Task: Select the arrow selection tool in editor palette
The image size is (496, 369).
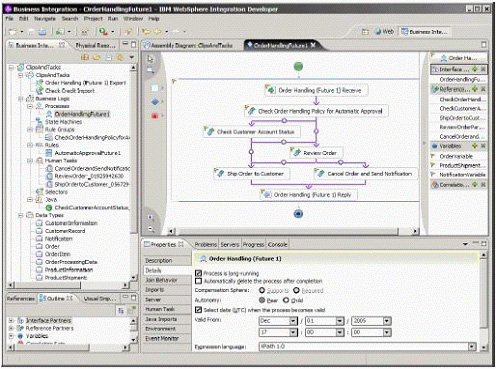Action: click(150, 59)
